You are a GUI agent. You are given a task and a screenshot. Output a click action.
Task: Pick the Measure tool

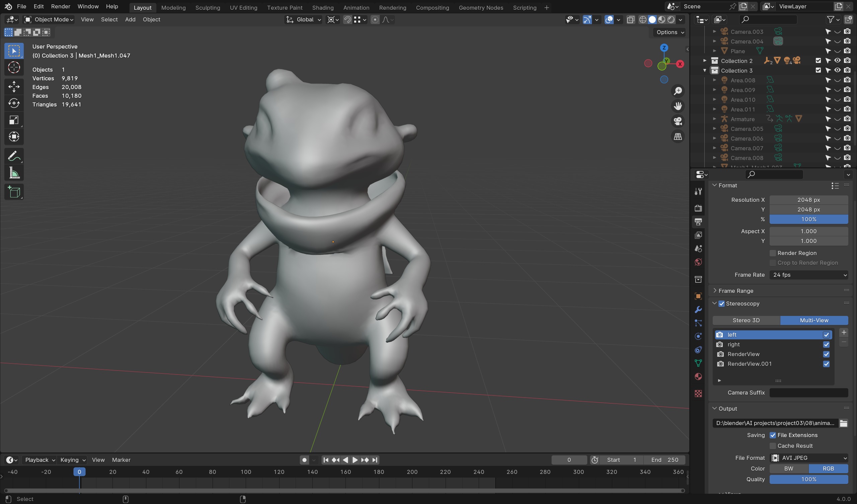[x=14, y=173]
